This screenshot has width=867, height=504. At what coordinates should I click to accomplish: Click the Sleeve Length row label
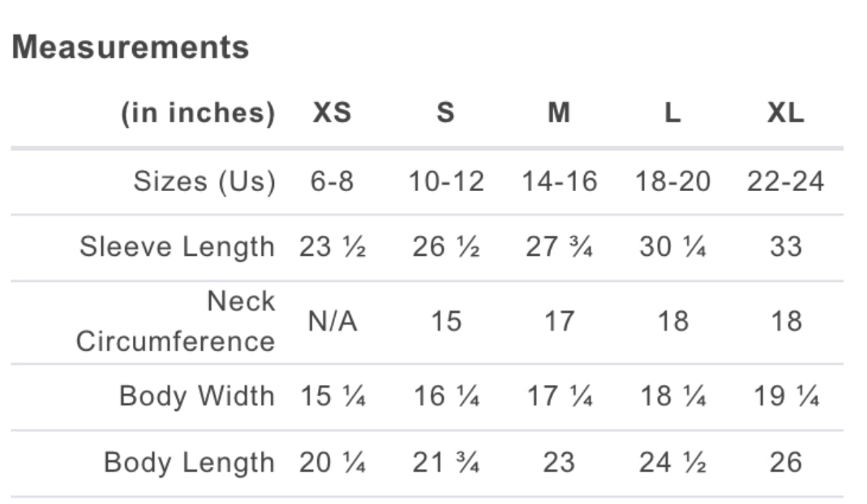[177, 247]
